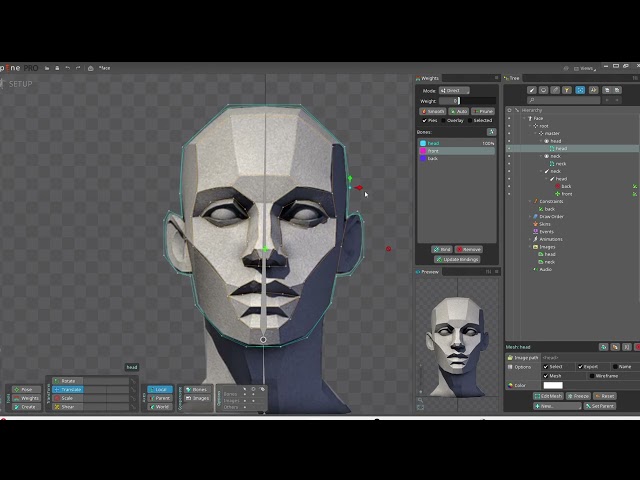The width and height of the screenshot is (640, 480).
Task: Toggle visibility dot for Face row
Action: click(509, 118)
